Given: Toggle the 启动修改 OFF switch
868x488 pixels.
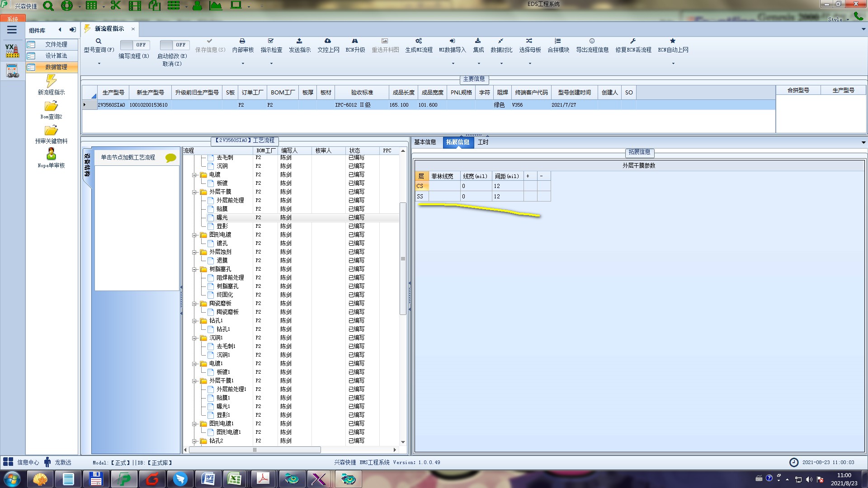Looking at the screenshot, I should pyautogui.click(x=174, y=45).
